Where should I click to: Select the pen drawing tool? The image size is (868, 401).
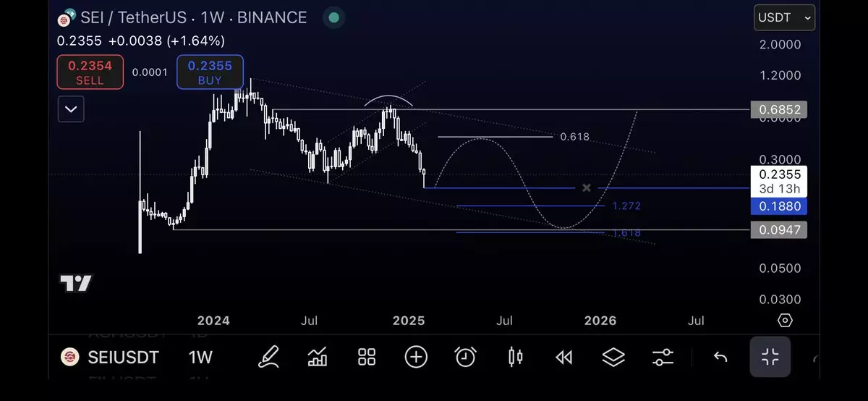click(269, 356)
